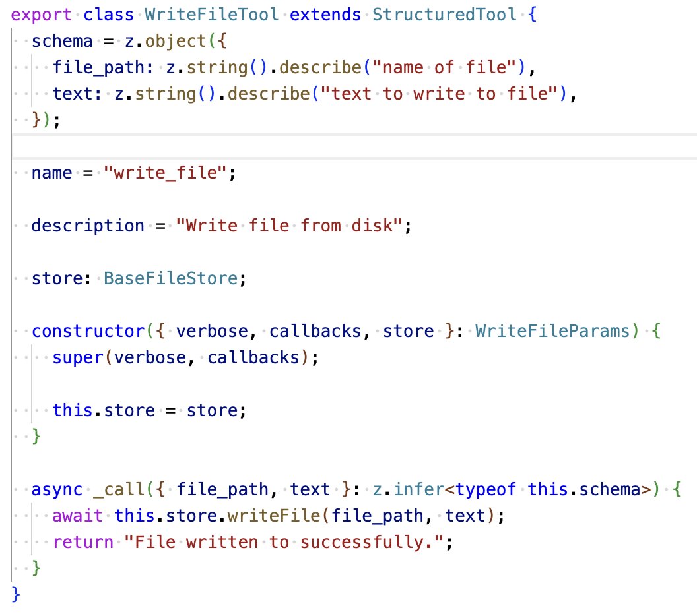697x616 pixels.
Task: Click the constructor keyword
Action: pos(86,330)
